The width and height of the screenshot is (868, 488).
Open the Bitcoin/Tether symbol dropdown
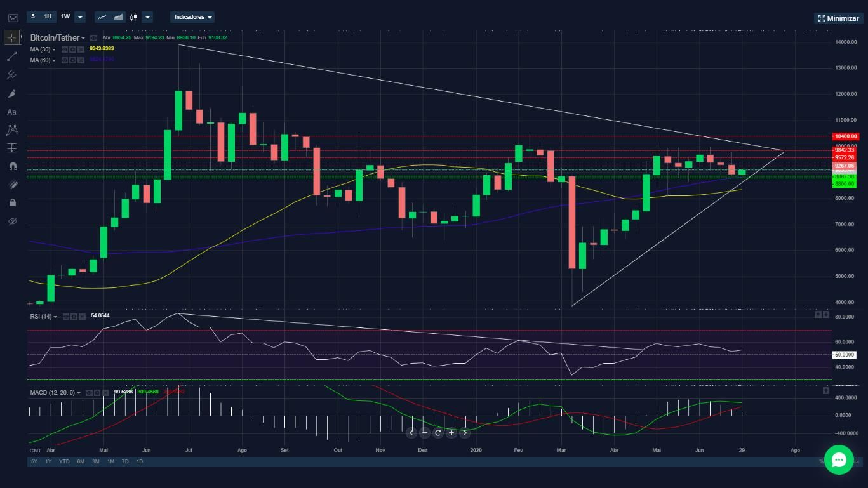click(x=58, y=38)
